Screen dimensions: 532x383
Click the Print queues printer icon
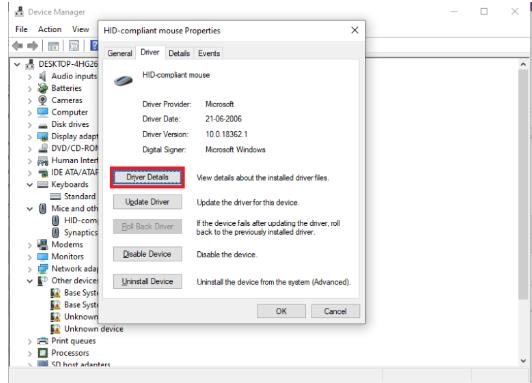coord(43,341)
